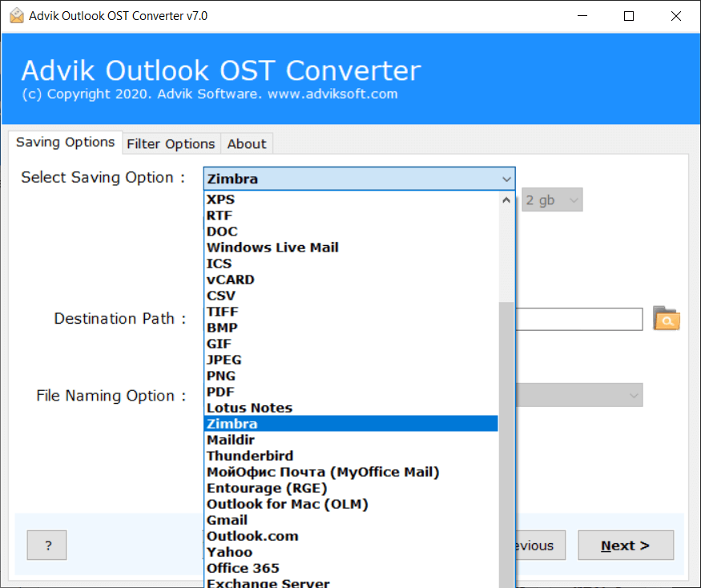Click the dropdown list scrollbar thumb
701x588 pixels.
pos(506,445)
